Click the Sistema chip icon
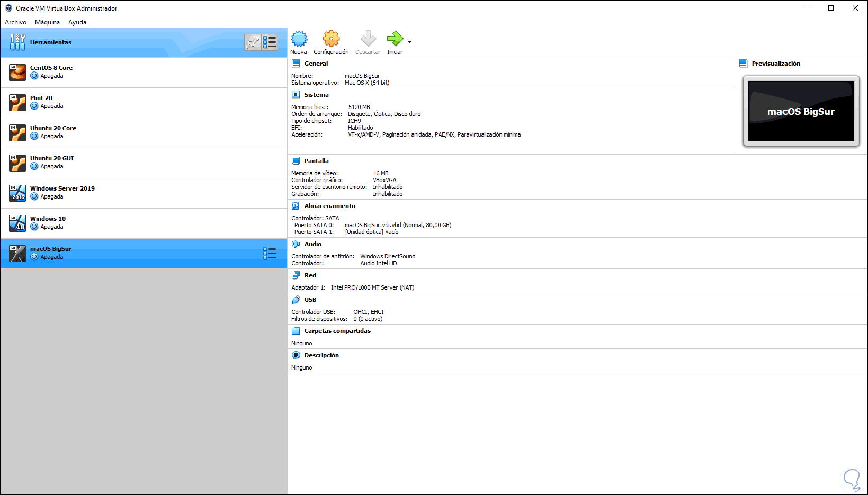 [x=296, y=95]
